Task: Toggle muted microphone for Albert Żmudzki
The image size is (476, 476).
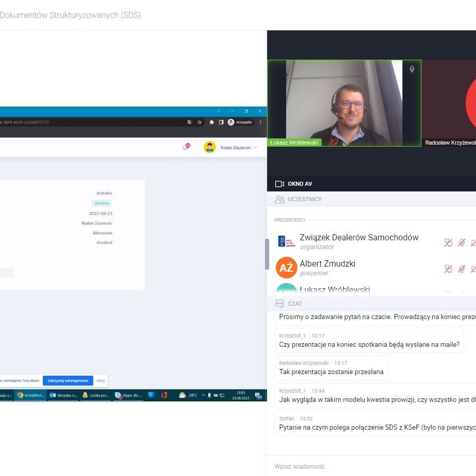Action: (462, 269)
